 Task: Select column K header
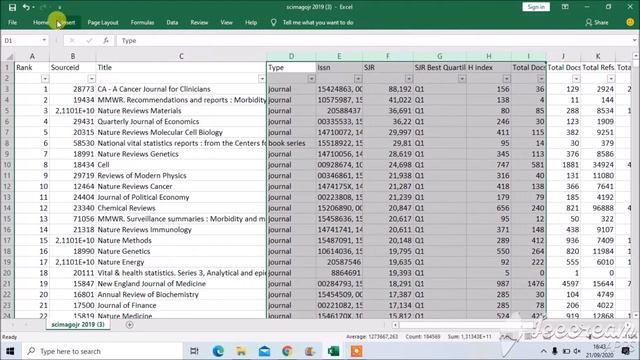pos(598,56)
